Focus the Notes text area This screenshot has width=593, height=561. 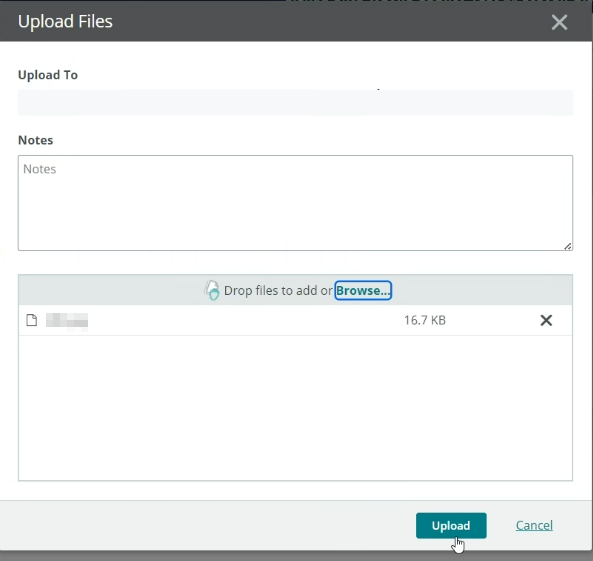[x=295, y=203]
